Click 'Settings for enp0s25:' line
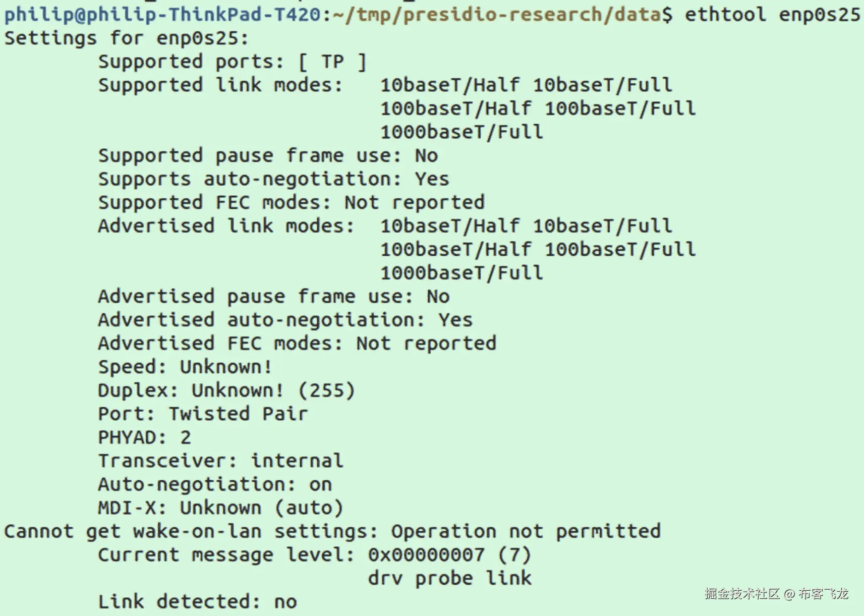The image size is (864, 616). 126,38
